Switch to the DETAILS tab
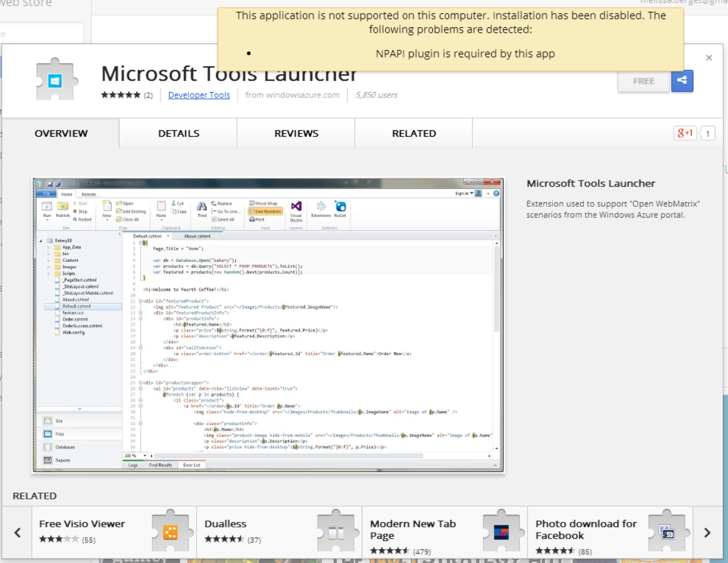Screen dimensions: 728x563 (x=178, y=133)
